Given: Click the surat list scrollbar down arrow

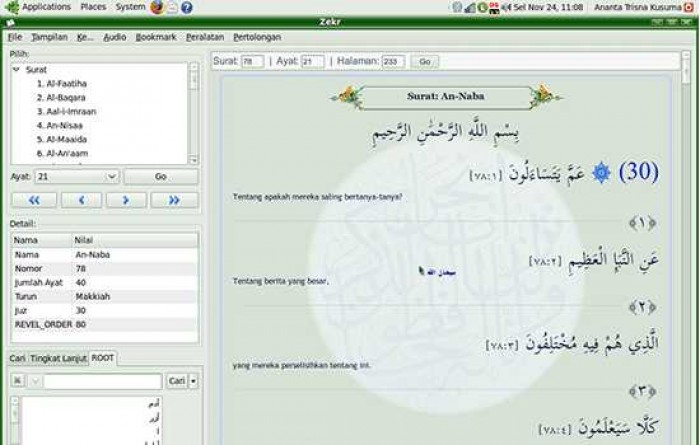Looking at the screenshot, I should click(194, 159).
